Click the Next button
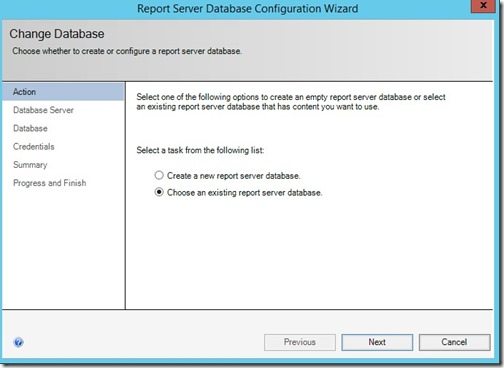Image resolution: width=504 pixels, height=368 pixels. pyautogui.click(x=377, y=342)
